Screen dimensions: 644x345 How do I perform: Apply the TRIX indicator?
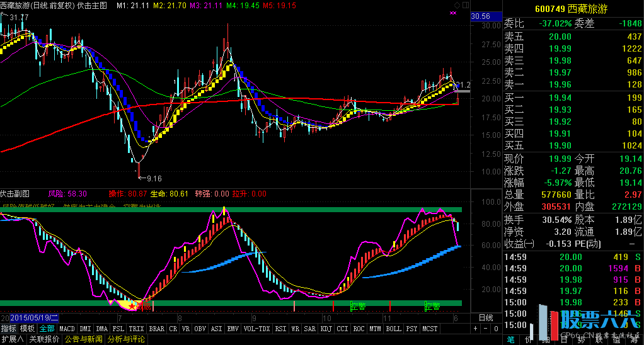[136, 329]
